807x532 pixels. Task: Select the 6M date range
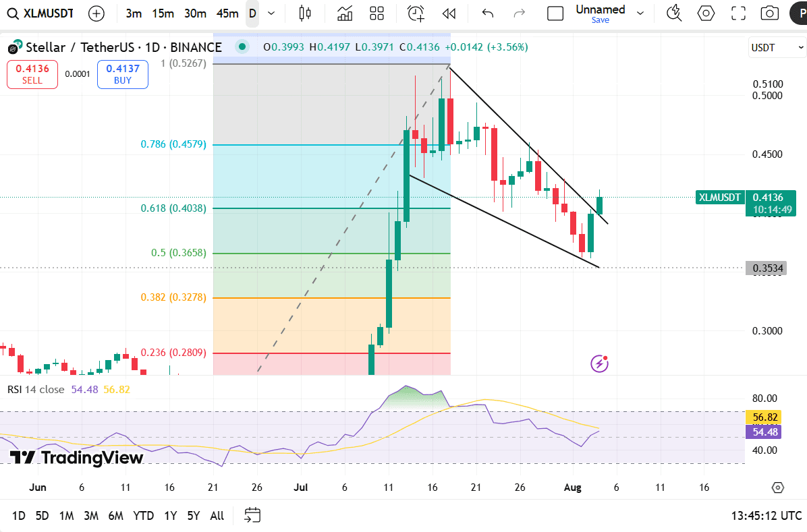click(x=115, y=516)
